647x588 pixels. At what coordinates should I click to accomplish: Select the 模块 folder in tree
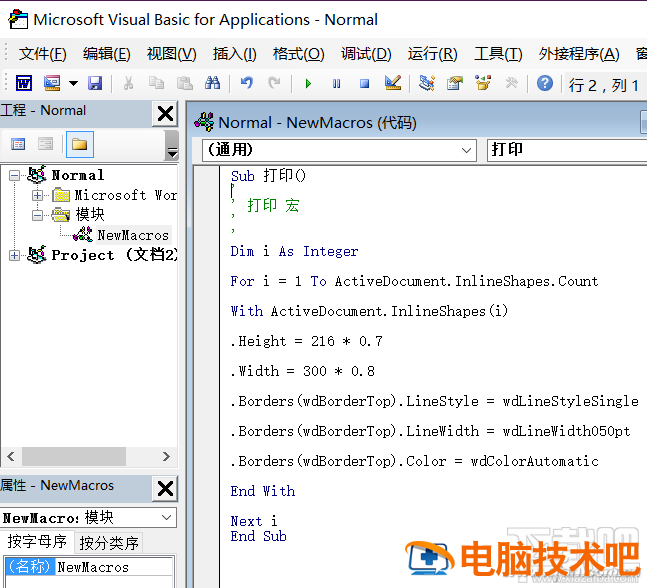(90, 215)
